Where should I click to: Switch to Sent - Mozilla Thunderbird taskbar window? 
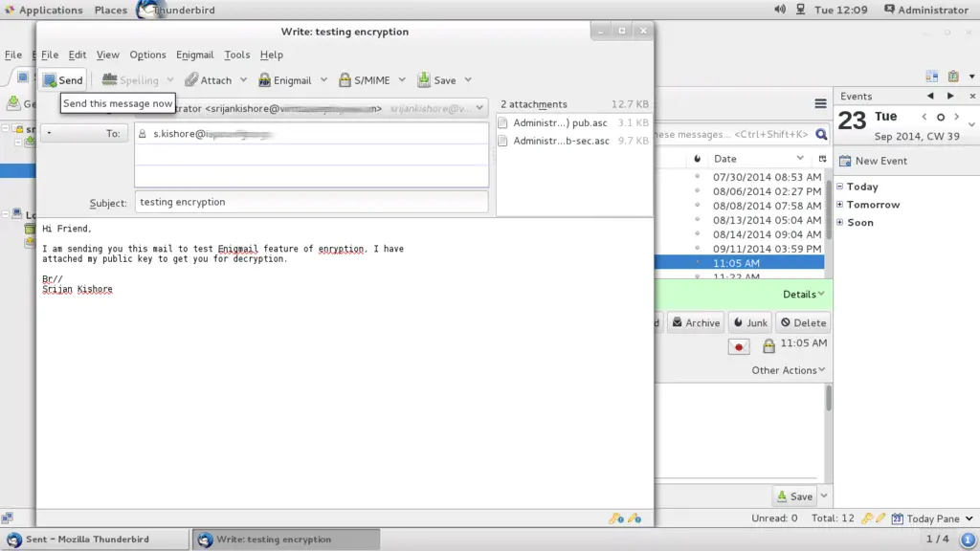pos(95,540)
